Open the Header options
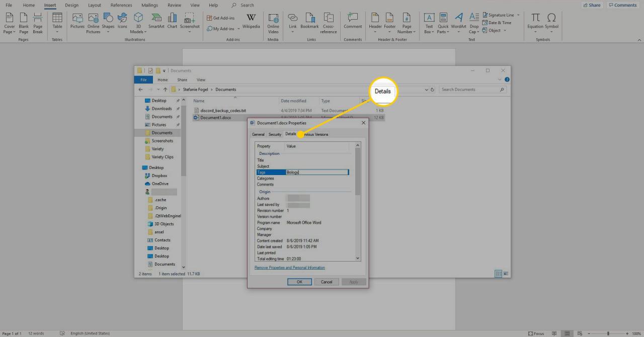The image size is (644, 337). click(x=375, y=24)
